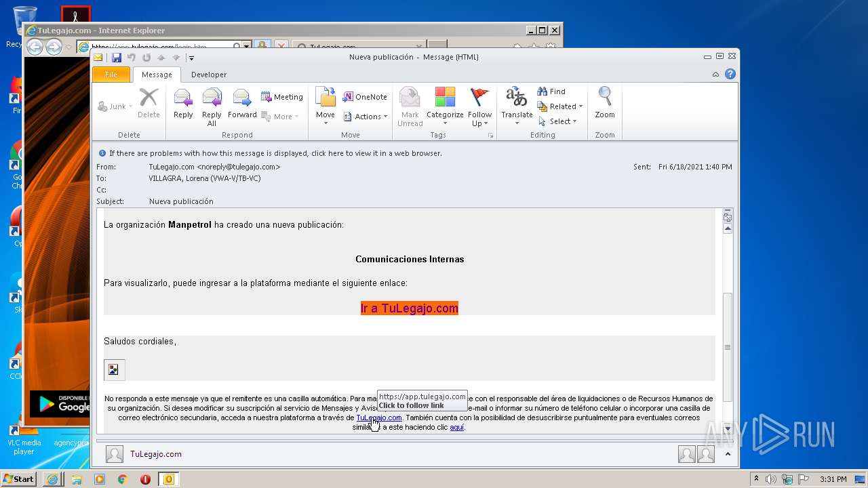
Task: Open Tags group dialog launcher
Action: click(x=491, y=136)
